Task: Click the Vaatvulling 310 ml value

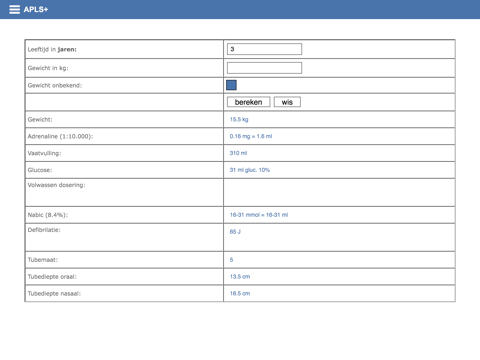Action: coord(238,153)
